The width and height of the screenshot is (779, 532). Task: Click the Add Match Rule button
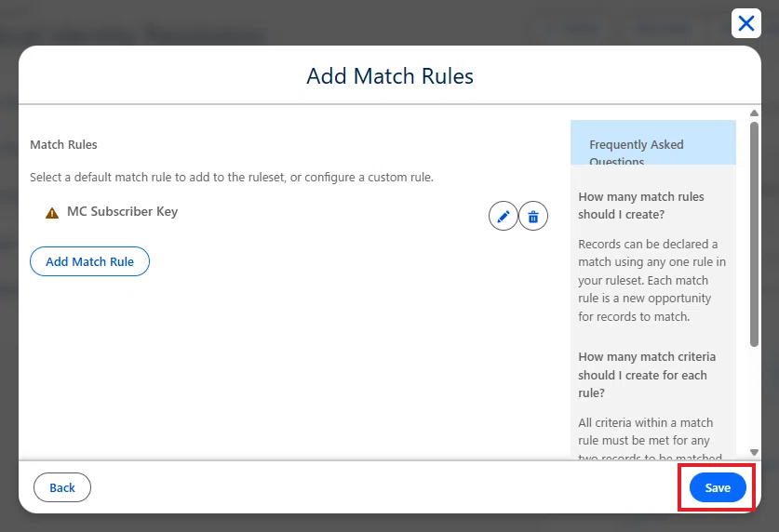[x=89, y=261]
